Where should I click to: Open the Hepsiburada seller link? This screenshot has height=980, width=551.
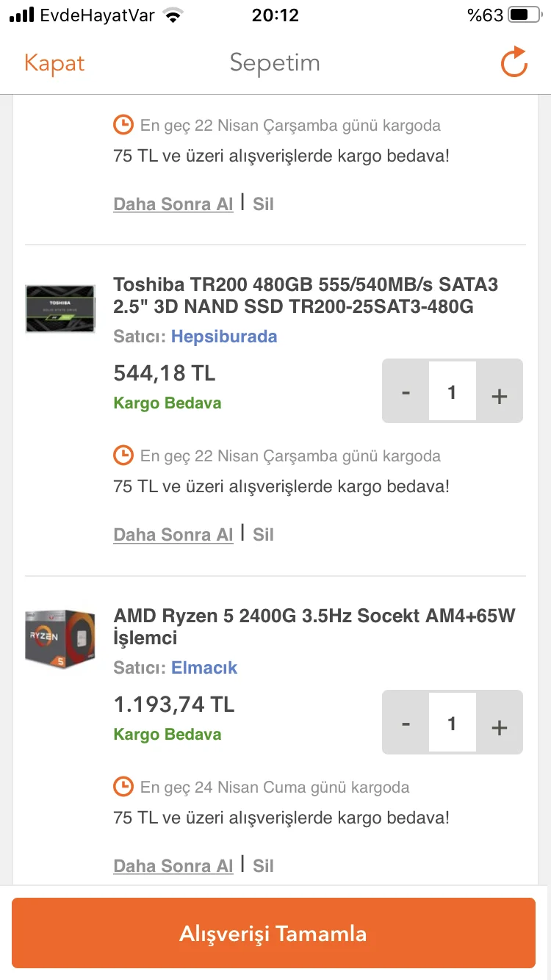[x=224, y=337]
